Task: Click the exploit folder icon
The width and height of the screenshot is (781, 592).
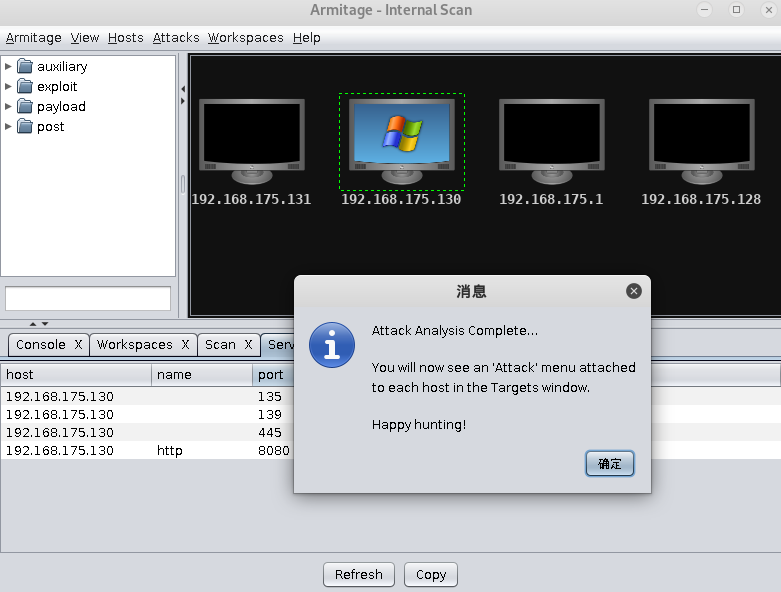Action: pos(25,86)
